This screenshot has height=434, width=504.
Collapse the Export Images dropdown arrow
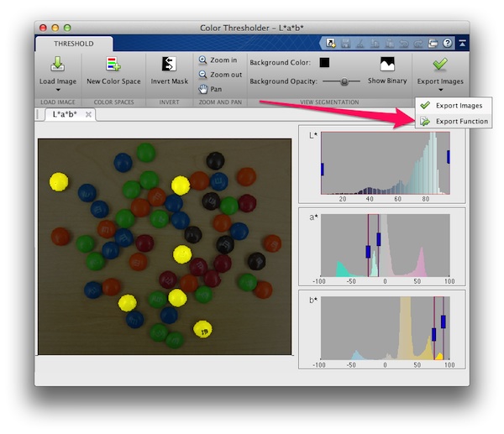tap(440, 89)
